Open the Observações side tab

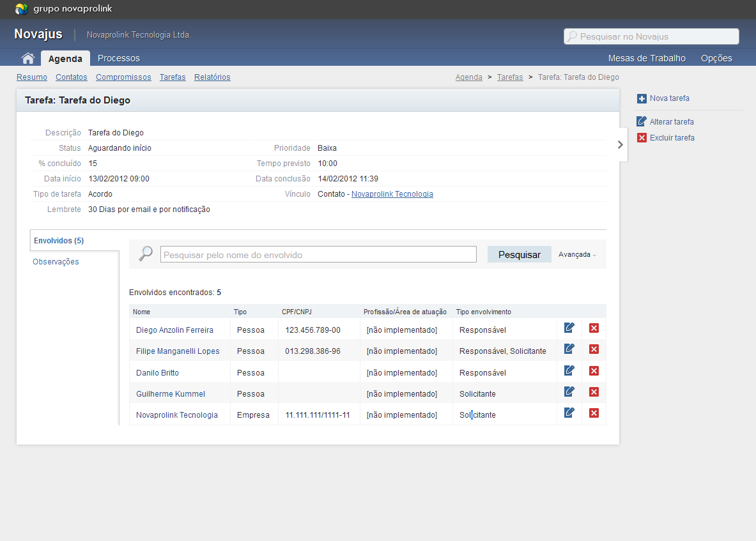pyautogui.click(x=56, y=262)
